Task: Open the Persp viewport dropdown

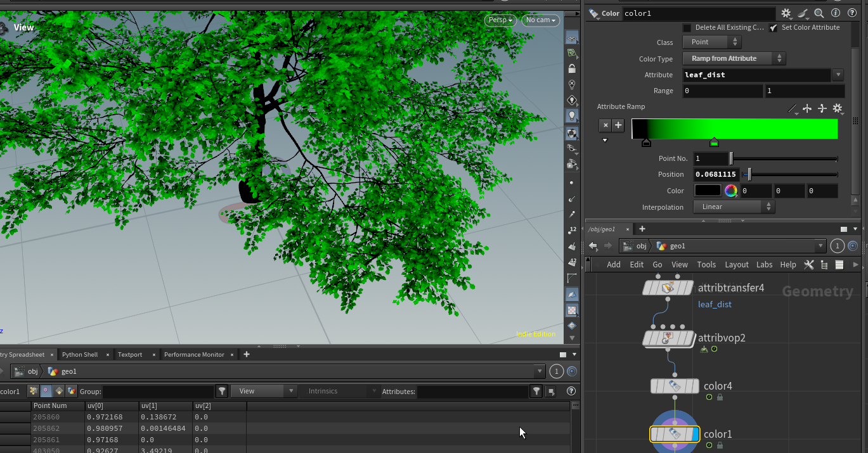Action: point(500,20)
